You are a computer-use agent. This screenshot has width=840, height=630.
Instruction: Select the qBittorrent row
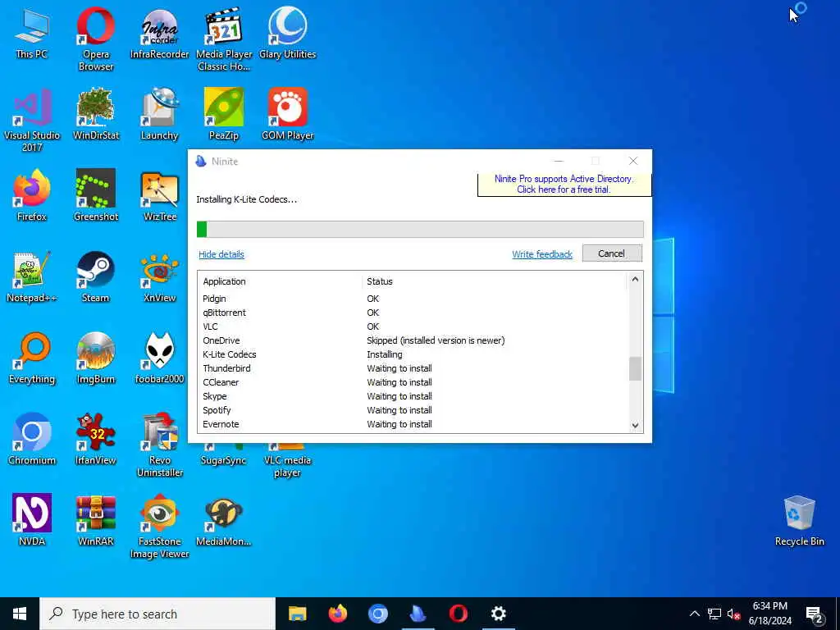coord(413,313)
